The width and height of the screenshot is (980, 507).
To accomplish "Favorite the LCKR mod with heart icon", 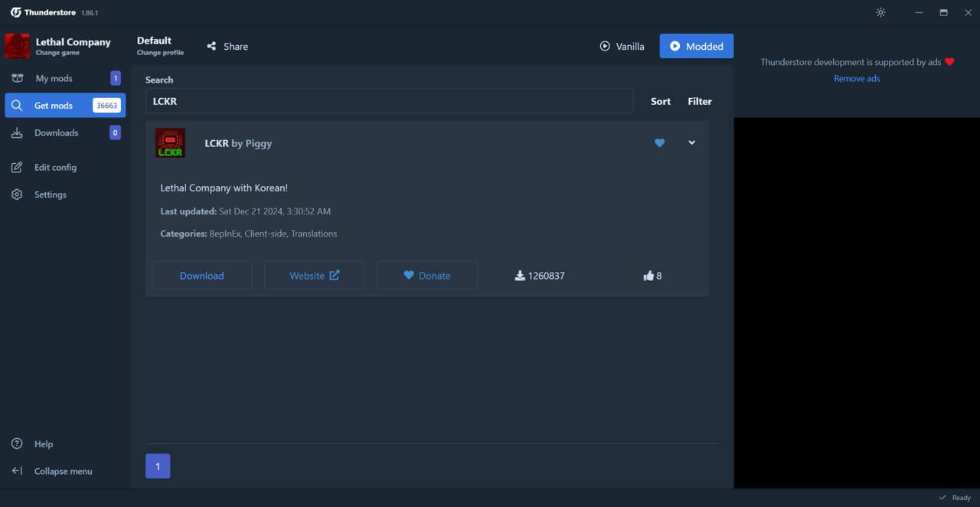I will point(659,143).
